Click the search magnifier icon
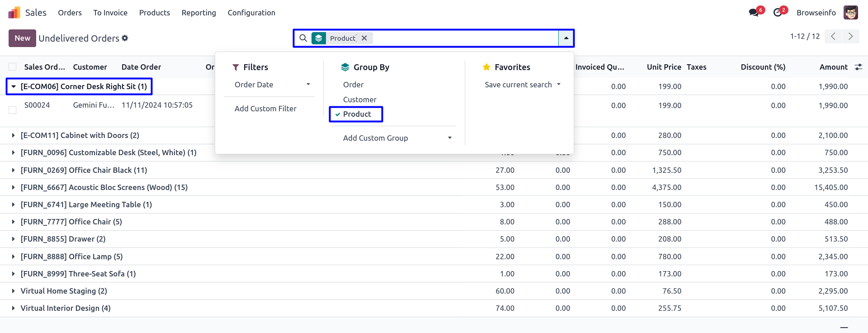868x333 pixels. [x=303, y=38]
